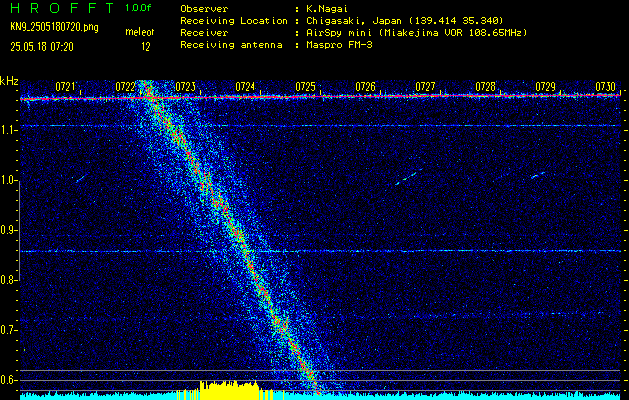
Task: Click the 0724 time marker
Action: point(246,87)
